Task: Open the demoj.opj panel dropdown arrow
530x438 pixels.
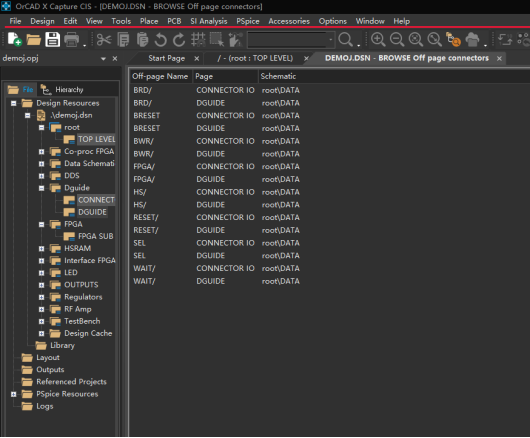Action: point(103,59)
